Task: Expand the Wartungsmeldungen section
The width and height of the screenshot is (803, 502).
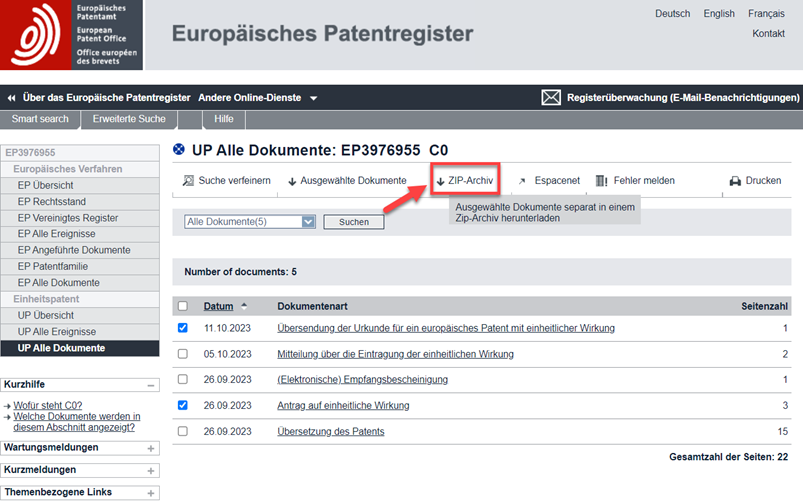Action: (151, 448)
